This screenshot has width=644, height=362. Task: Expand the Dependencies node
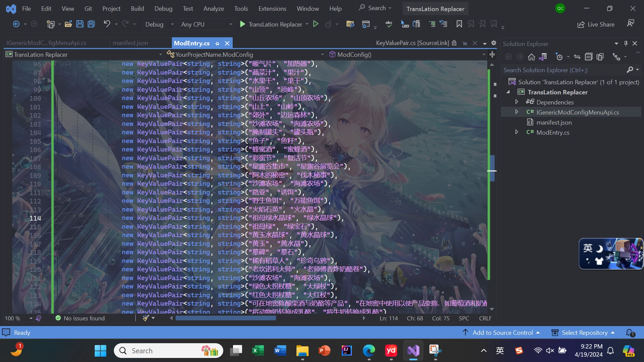pos(517,102)
